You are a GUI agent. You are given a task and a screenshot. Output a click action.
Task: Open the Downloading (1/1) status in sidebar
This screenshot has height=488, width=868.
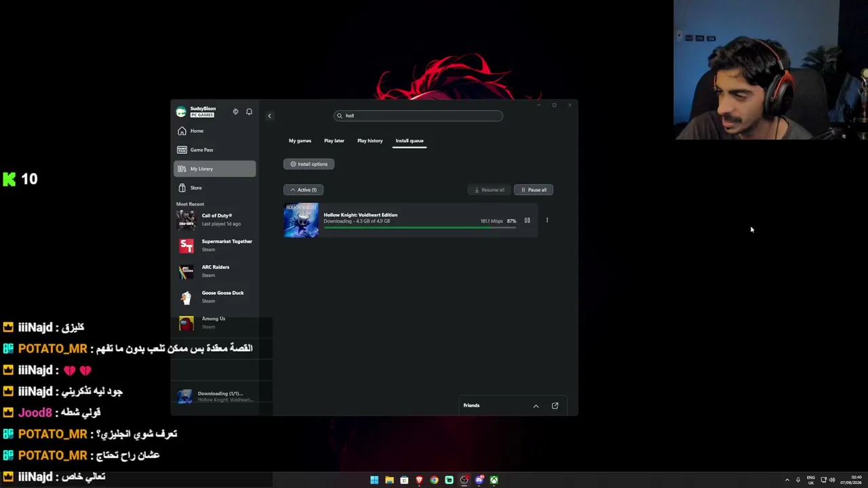click(215, 396)
